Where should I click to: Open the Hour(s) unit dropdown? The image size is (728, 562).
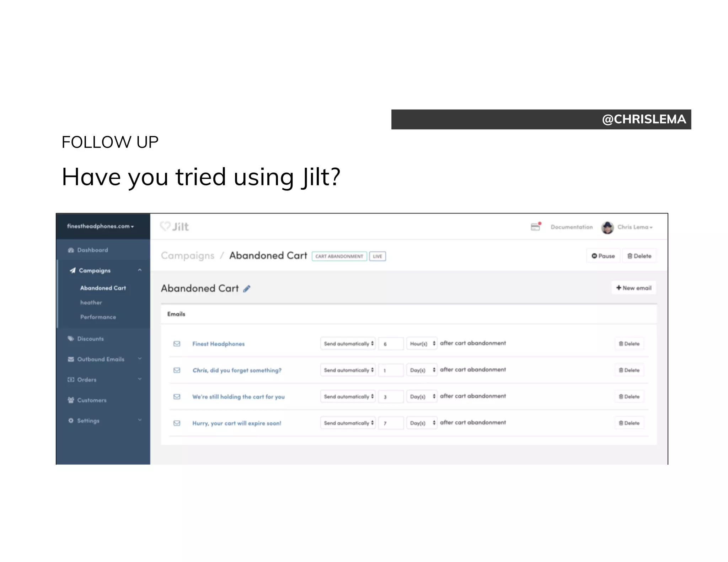[x=422, y=344]
